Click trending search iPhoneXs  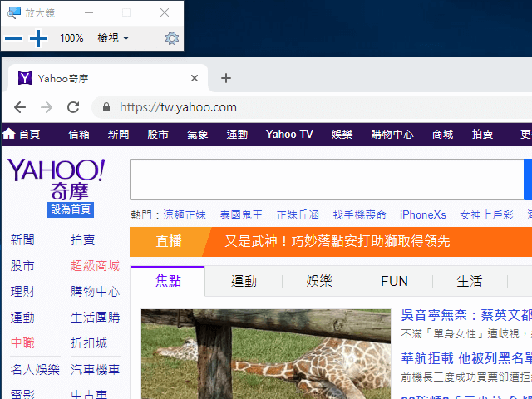point(423,214)
